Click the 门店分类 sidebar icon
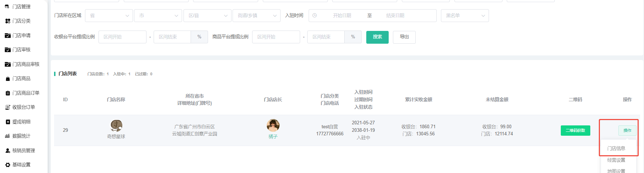Image resolution: width=644 pixels, height=173 pixels. [7, 21]
